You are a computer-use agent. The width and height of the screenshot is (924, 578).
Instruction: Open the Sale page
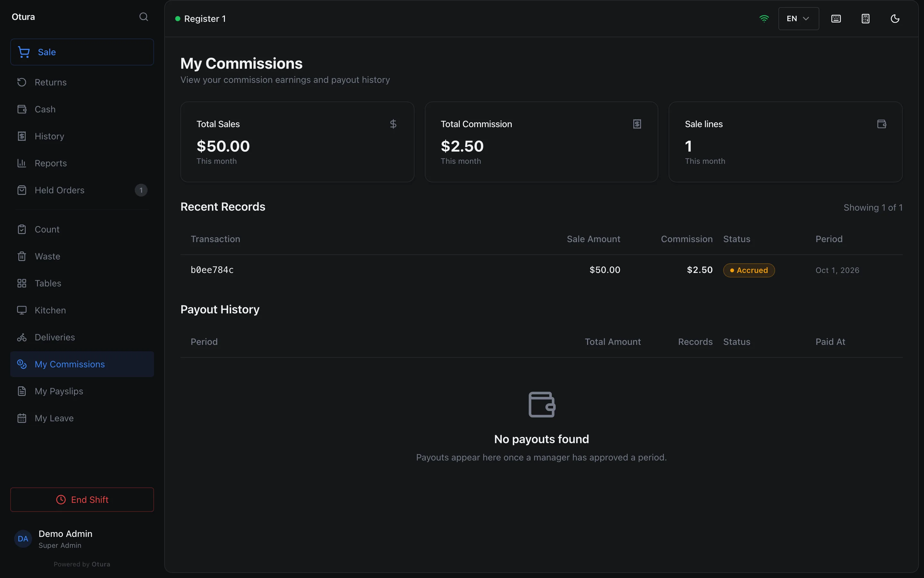coord(82,52)
